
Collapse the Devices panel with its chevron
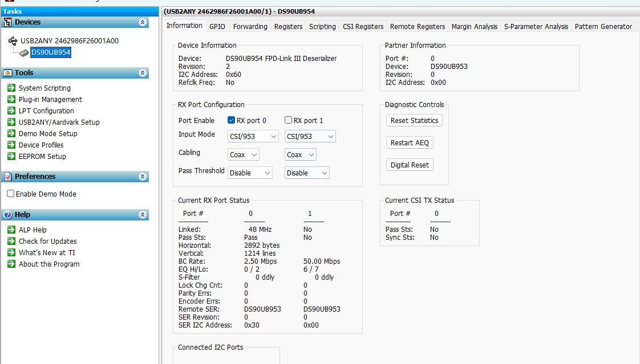[143, 22]
